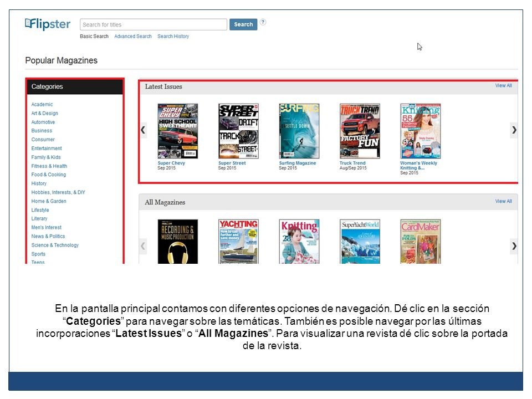This screenshot has width=532, height=399.
Task: Click the Flipster logo
Action: pyautogui.click(x=48, y=24)
